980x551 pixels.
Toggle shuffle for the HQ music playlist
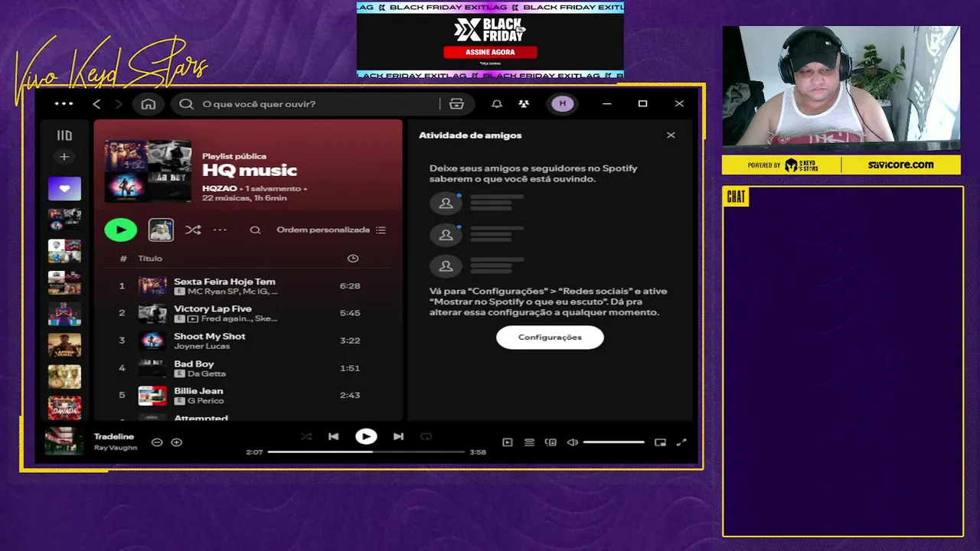(193, 230)
